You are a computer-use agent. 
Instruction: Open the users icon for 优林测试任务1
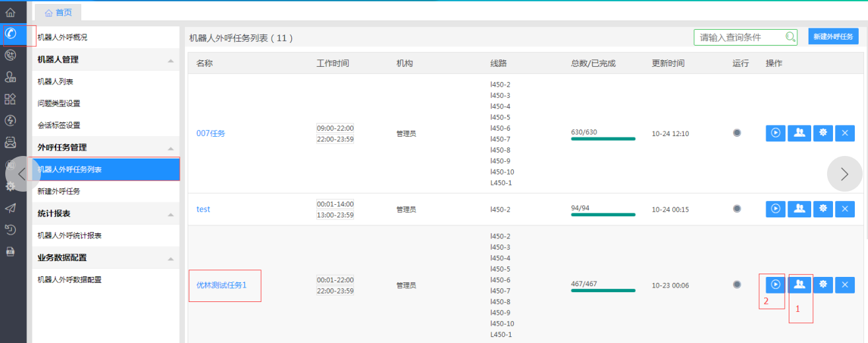799,284
